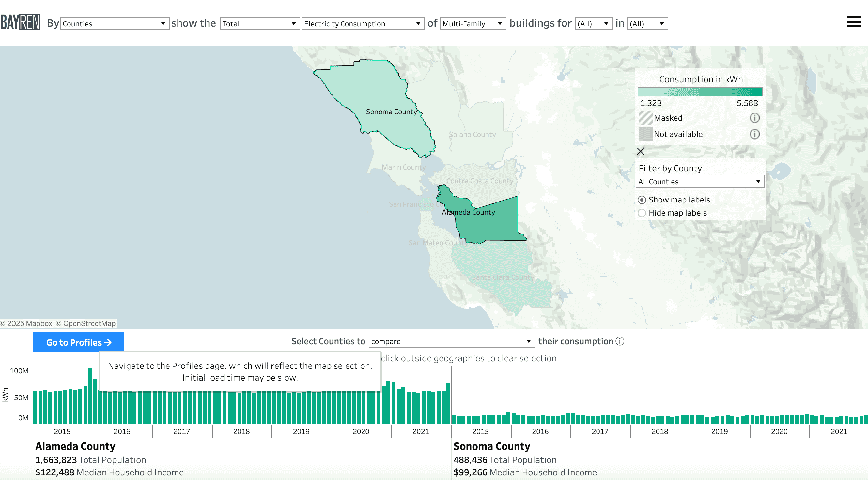Click the Masked hatched pattern swatch
This screenshot has width=868, height=480.
[645, 118]
